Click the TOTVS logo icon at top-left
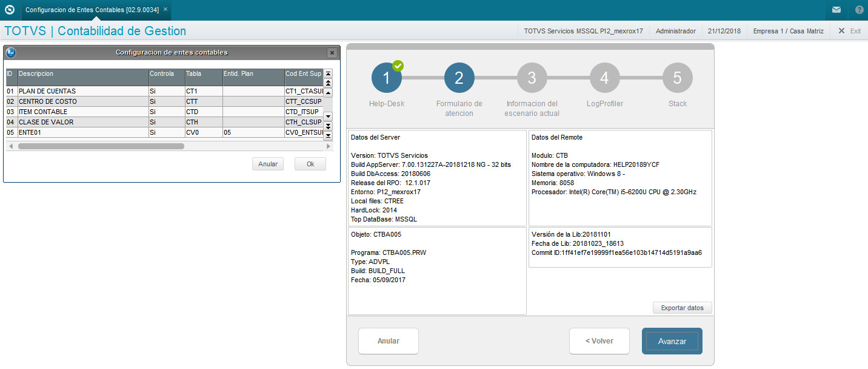 coord(10,10)
